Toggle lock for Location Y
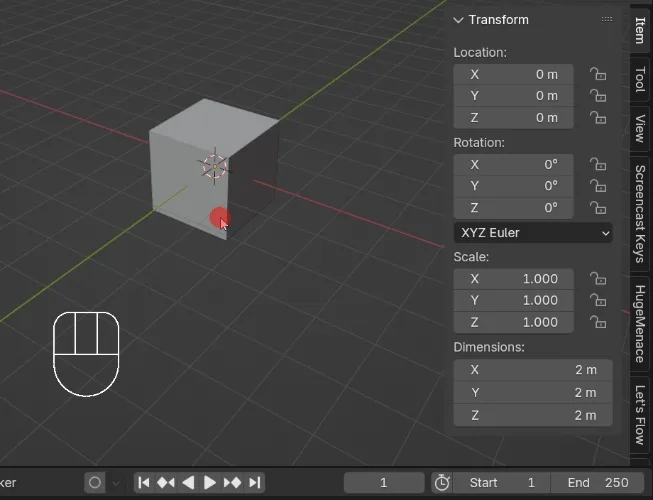The height and width of the screenshot is (500, 653). coord(598,96)
